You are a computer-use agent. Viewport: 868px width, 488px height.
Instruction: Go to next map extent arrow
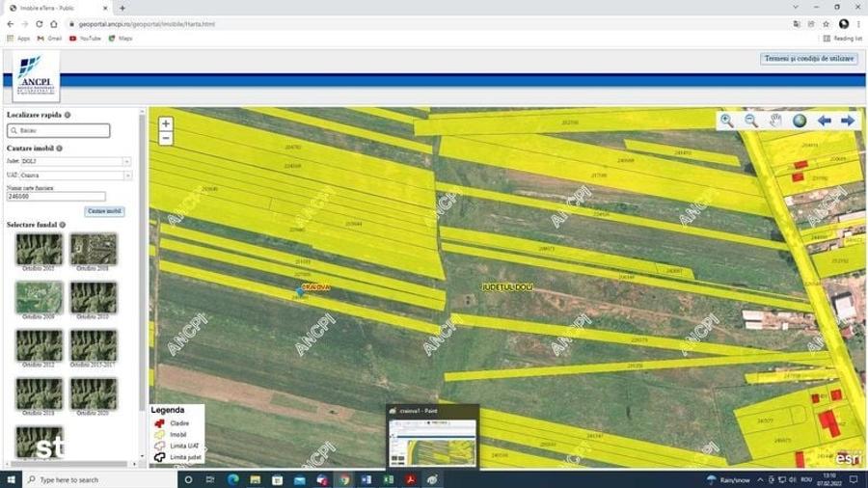[x=848, y=121]
